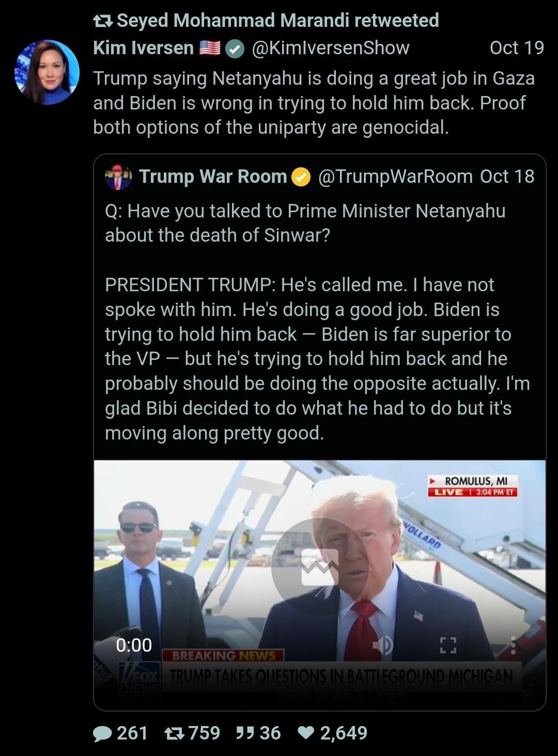Like the tweet with heart icon

(306, 733)
